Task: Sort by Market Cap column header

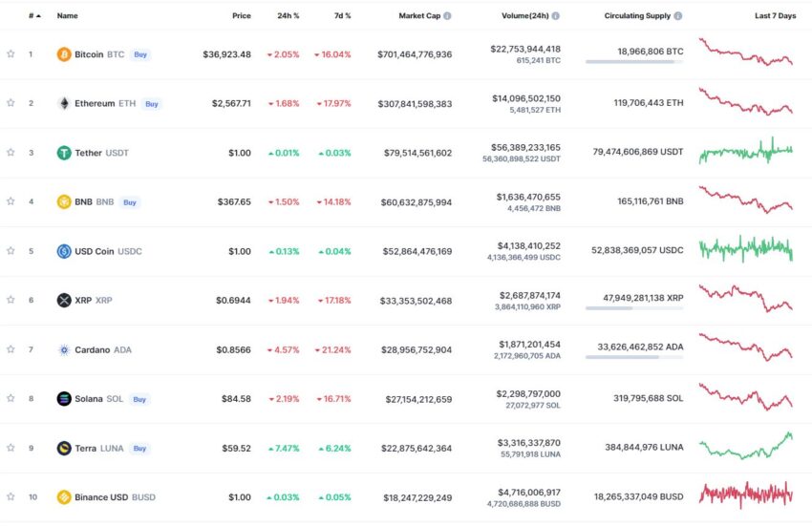Action: pyautogui.click(x=419, y=16)
